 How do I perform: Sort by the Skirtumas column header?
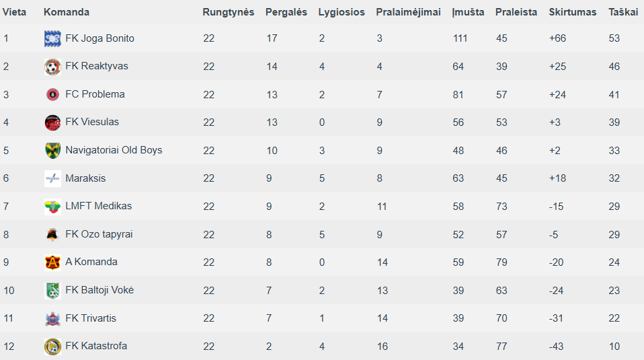coord(573,12)
